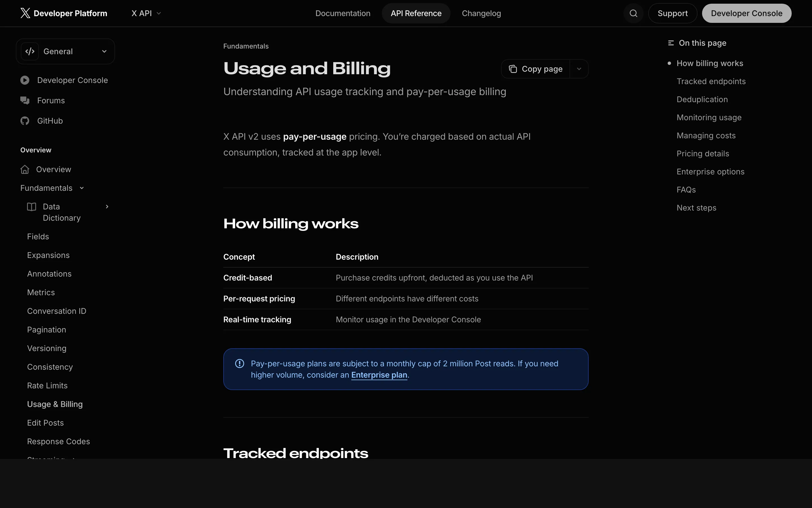Select the API Reference tab
Screen dimensions: 812x508
pos(416,14)
